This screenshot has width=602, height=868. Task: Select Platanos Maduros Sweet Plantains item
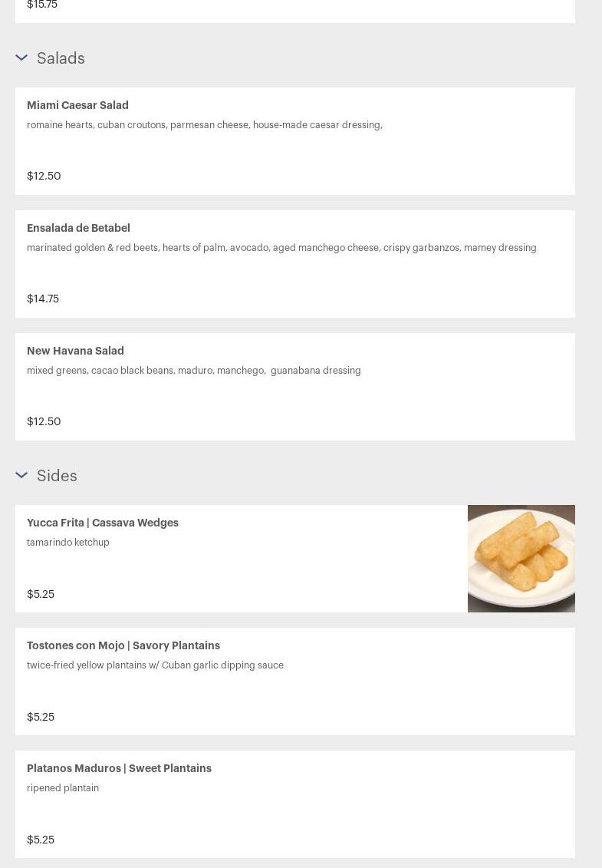tap(119, 768)
